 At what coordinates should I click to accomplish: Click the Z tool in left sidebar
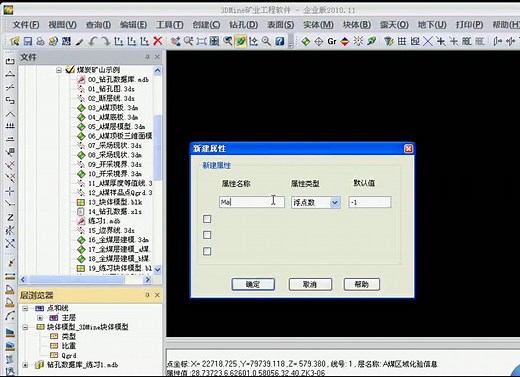pyautogui.click(x=10, y=217)
